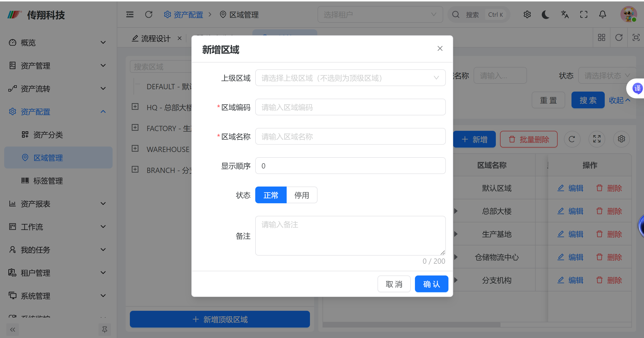Collapse the sidebar with double-chevron icon

pyautogui.click(x=13, y=330)
